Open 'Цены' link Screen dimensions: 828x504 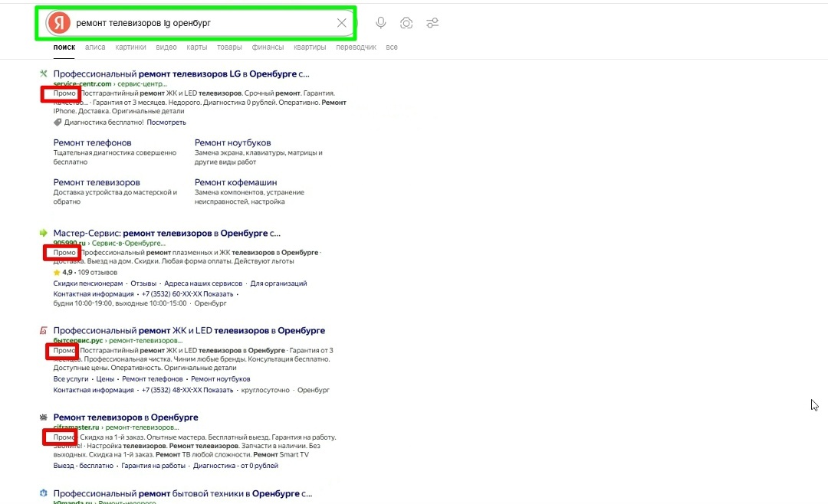(105, 379)
